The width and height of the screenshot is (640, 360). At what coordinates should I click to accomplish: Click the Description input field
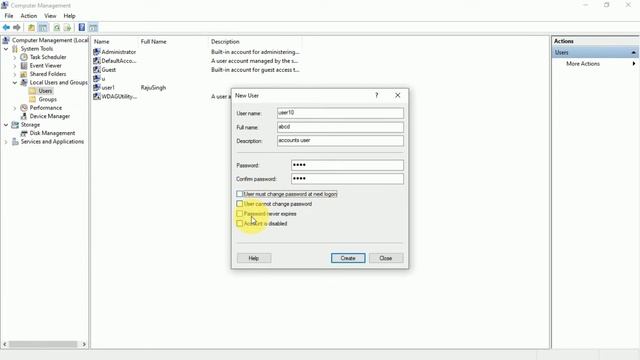[x=340, y=140]
